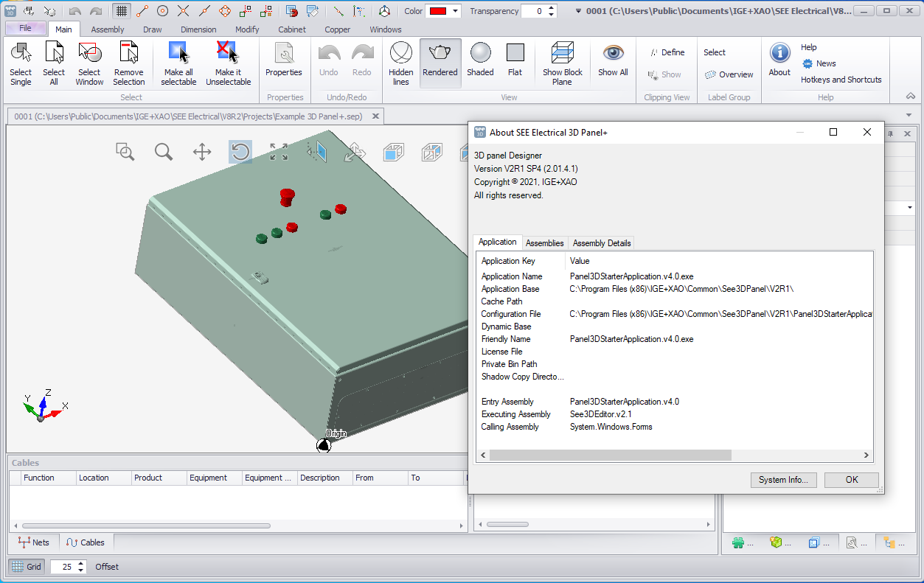Click the zoom window icon in viewport
The image size is (924, 583).
(125, 152)
